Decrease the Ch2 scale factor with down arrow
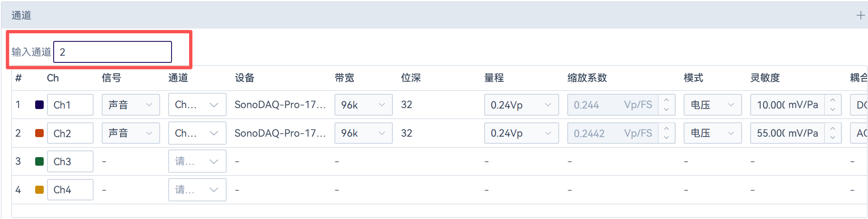Image resolution: width=868 pixels, height=219 pixels. [667, 138]
